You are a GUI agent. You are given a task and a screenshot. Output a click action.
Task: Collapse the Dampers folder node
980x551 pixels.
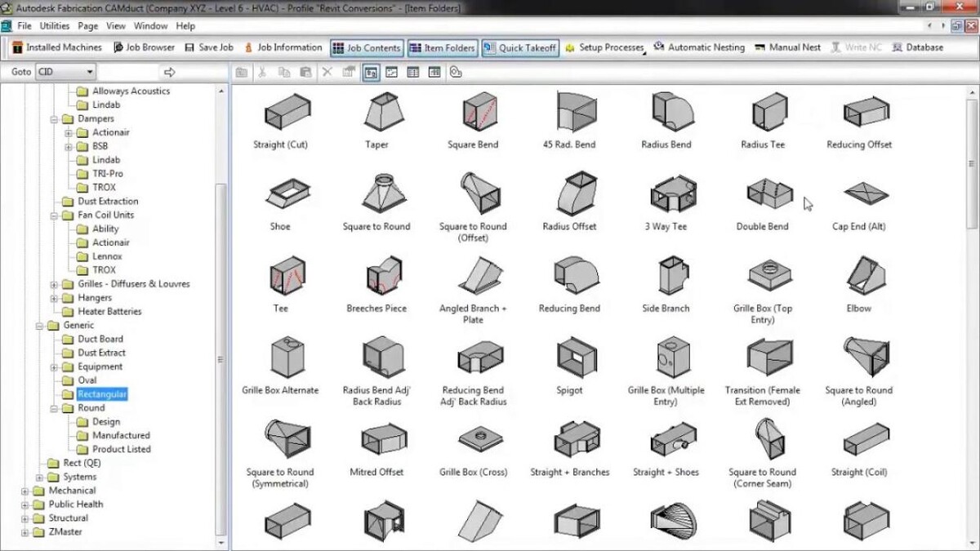[x=55, y=119]
